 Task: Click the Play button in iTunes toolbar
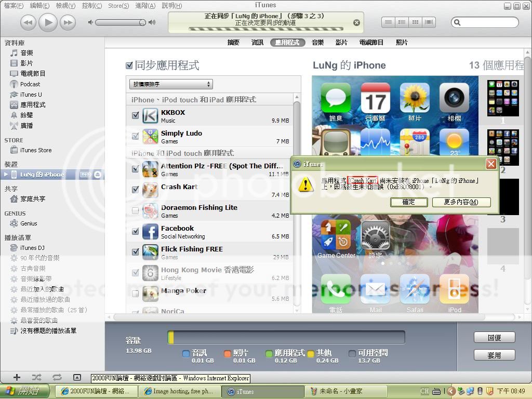pos(48,22)
